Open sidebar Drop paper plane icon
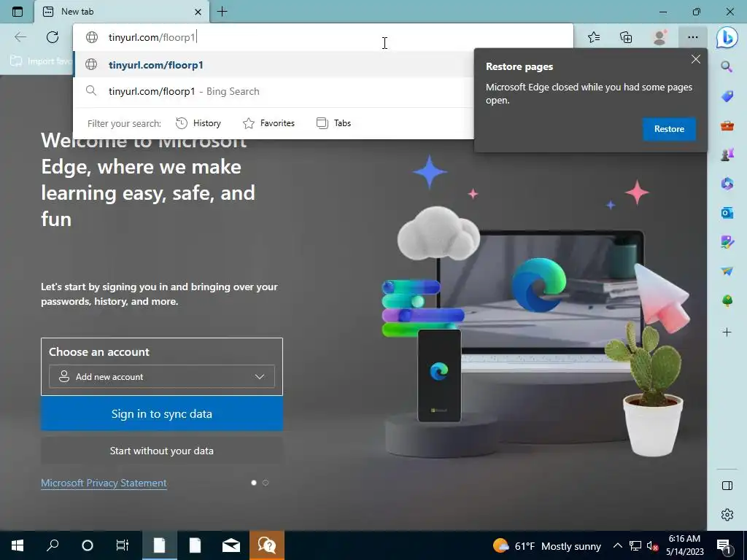747x560 pixels. coord(727,271)
